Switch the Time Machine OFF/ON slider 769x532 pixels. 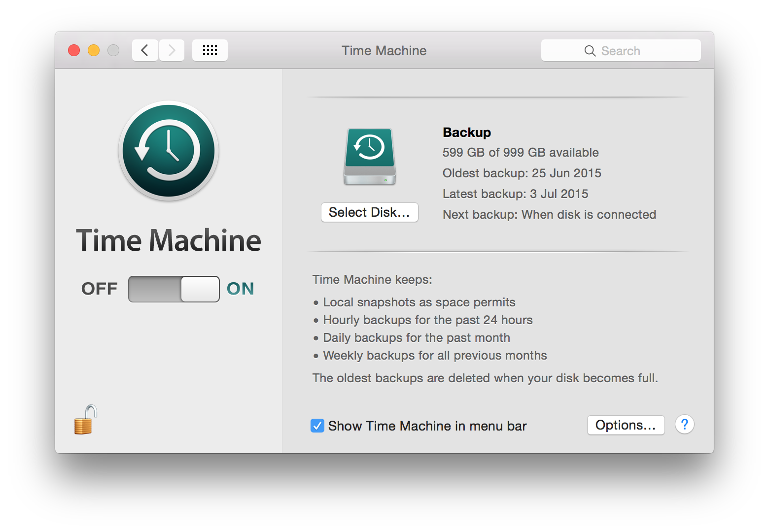pos(174,289)
